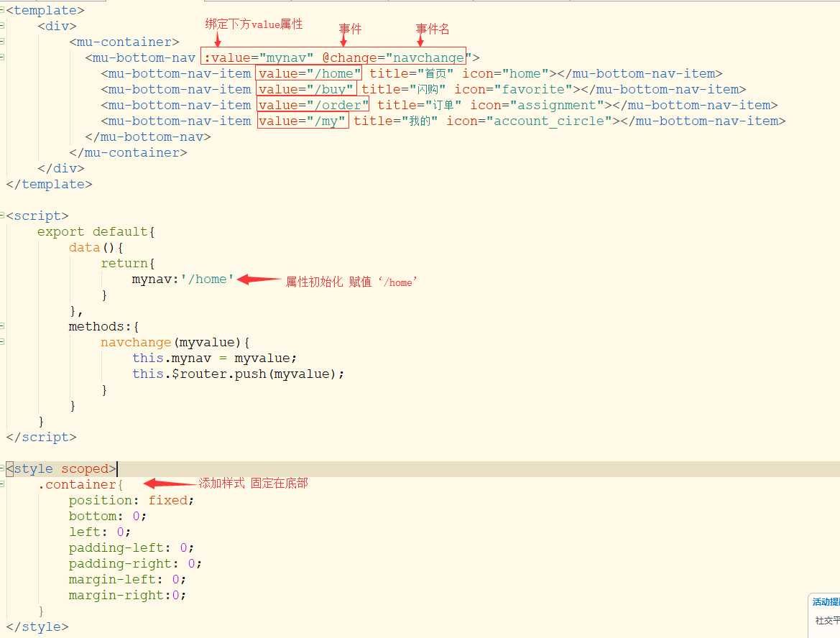
Task: Click the margin-right:0; line
Action: click(x=127, y=595)
